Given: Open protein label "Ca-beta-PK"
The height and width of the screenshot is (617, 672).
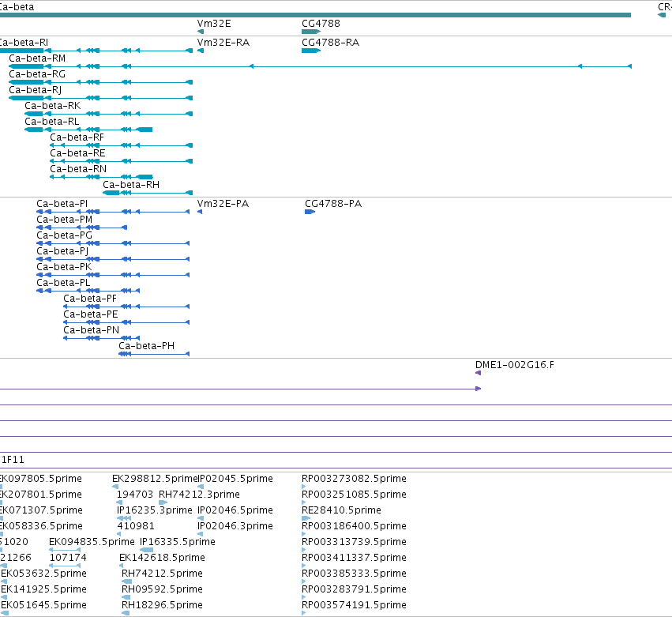Looking at the screenshot, I should pos(64,267).
